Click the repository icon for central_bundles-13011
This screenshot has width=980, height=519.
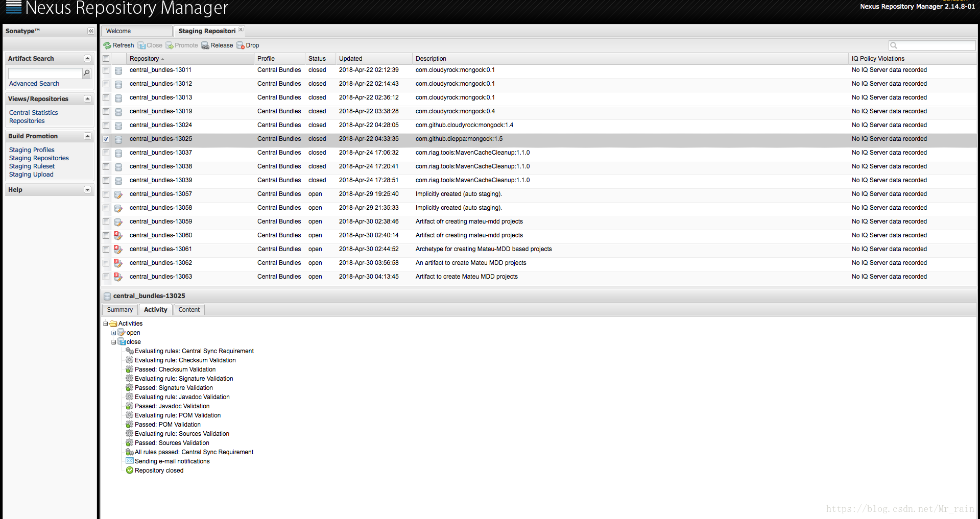pyautogui.click(x=118, y=70)
